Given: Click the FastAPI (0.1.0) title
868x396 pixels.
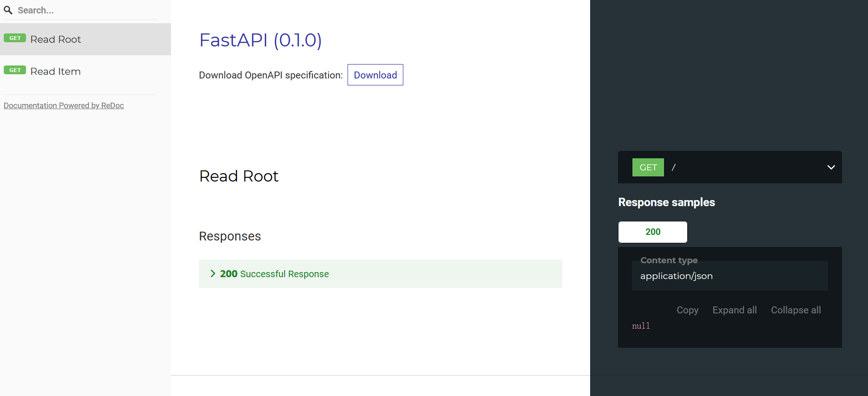Looking at the screenshot, I should coord(260,40).
